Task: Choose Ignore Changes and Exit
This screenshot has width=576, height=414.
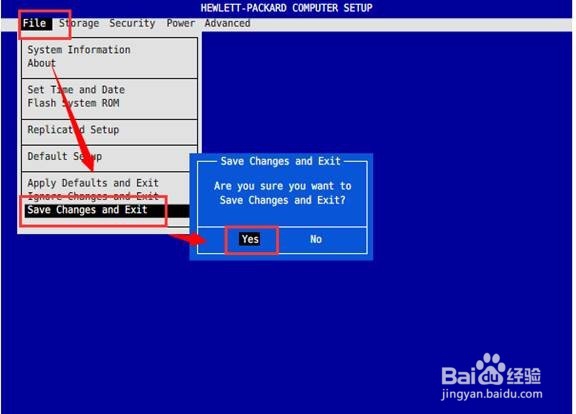Action: click(x=93, y=196)
